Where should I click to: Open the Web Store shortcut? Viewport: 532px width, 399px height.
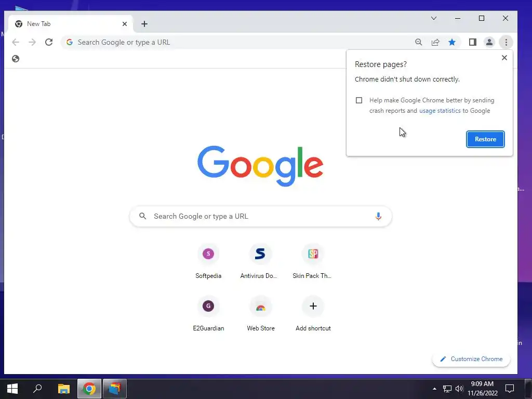[x=261, y=314]
